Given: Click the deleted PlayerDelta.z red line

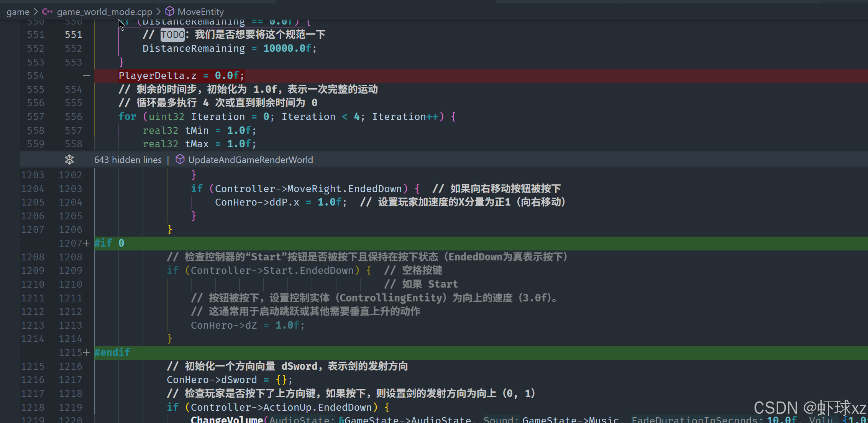Looking at the screenshot, I should click(x=181, y=76).
